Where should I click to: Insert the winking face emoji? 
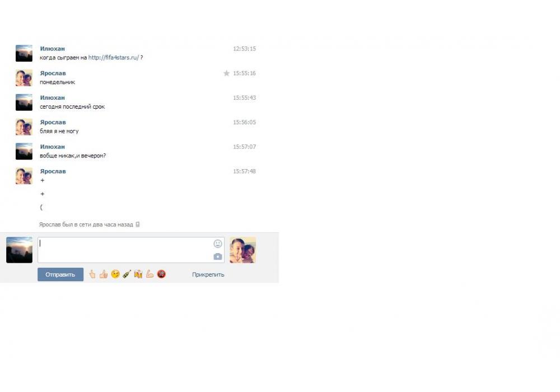[115, 274]
